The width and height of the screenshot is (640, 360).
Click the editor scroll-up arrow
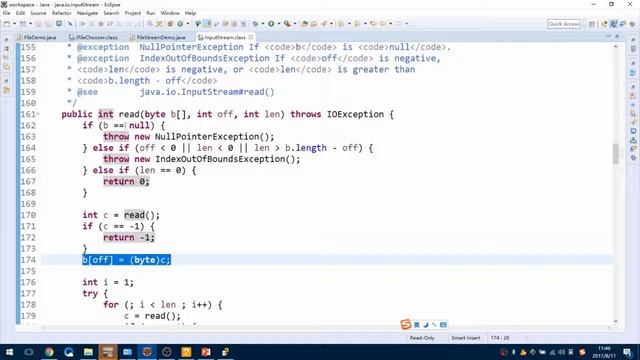pyautogui.click(x=616, y=47)
